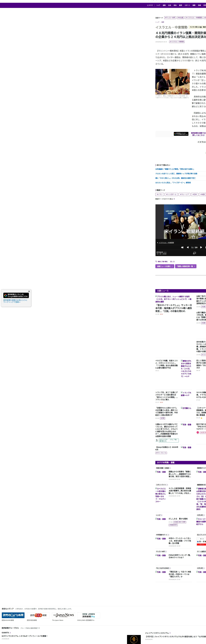Screen dimensions: 206x644
Task: Open the だししみる 豊かな風味 recipe article
Action: 178,519
